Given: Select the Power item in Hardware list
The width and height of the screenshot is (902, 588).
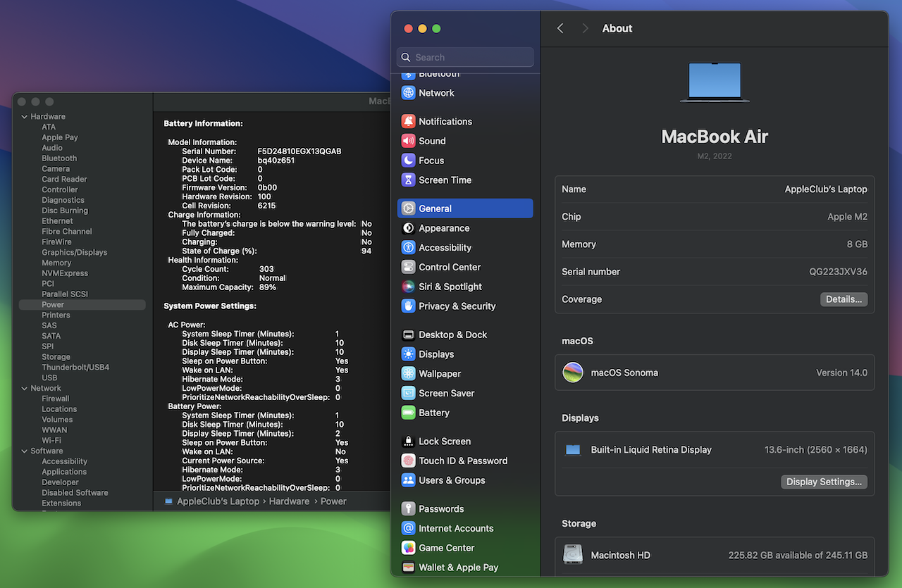Looking at the screenshot, I should 82,305.
